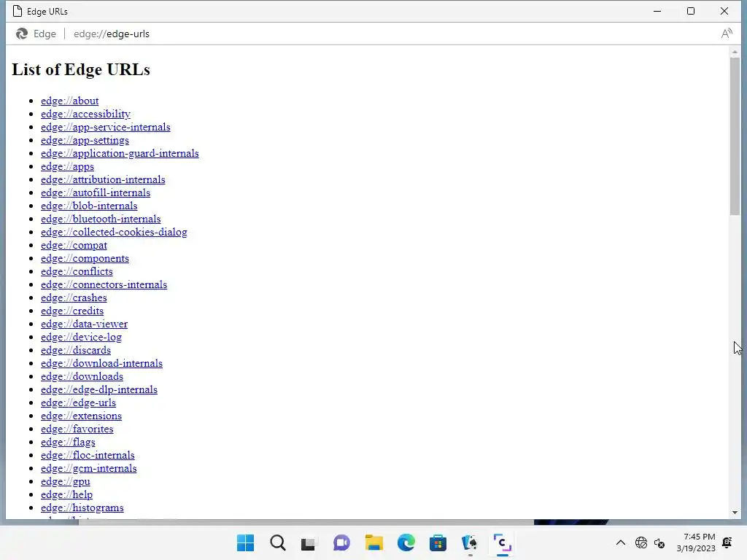Open the edge://accessibility link
This screenshot has width=747, height=560.
click(86, 114)
